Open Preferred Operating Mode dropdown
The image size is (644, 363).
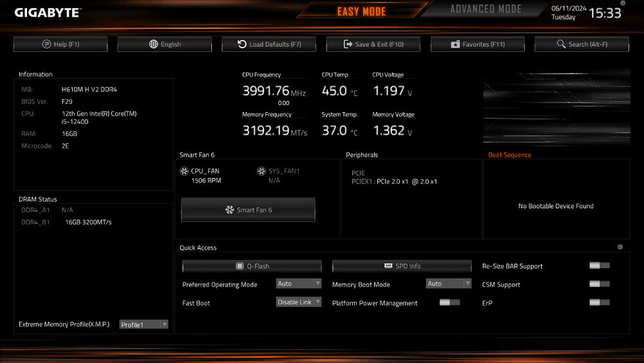[x=299, y=284]
